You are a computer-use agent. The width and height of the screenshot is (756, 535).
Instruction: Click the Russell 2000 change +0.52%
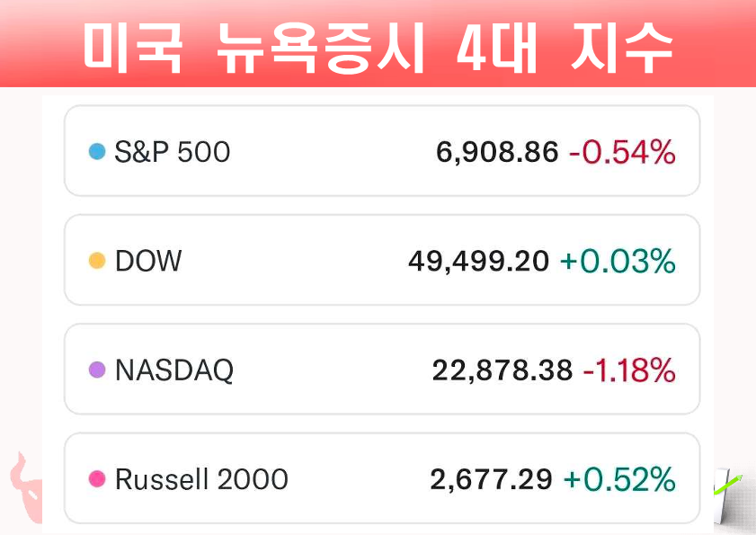pos(619,479)
